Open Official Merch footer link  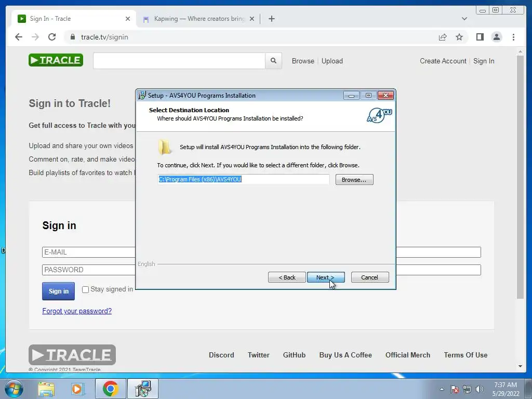click(x=408, y=355)
